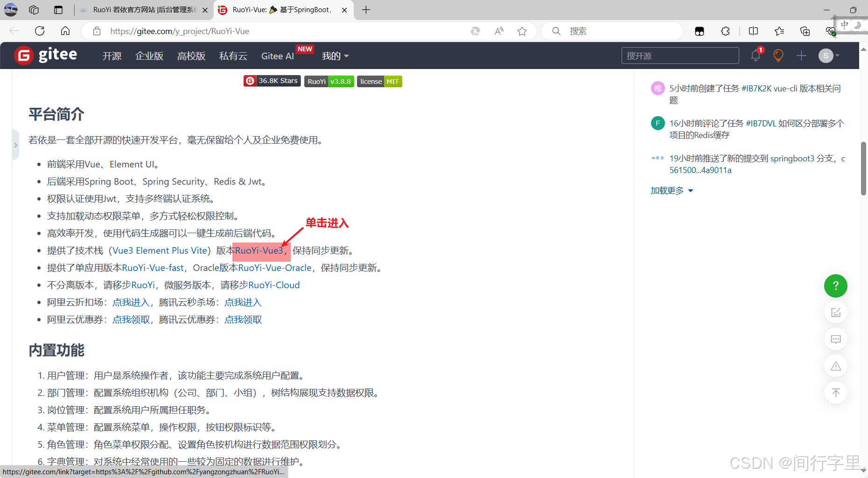Click the back-to-top arrow icon
The width and height of the screenshot is (868, 478).
836,393
